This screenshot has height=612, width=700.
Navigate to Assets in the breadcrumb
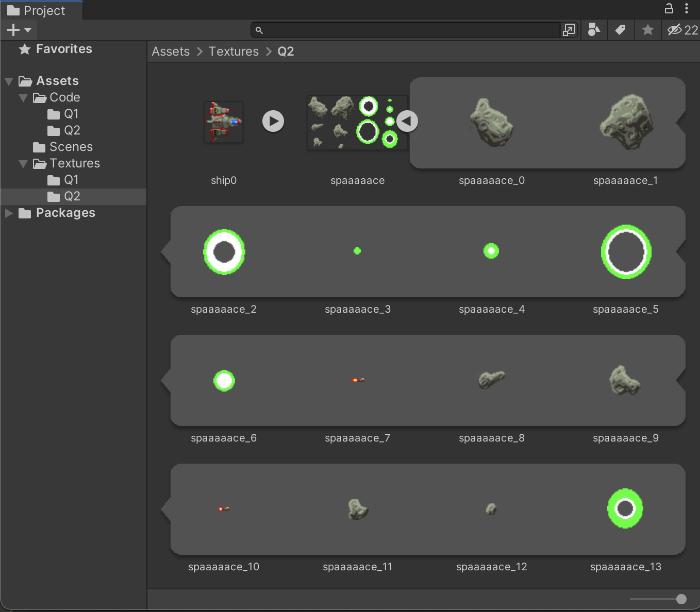point(171,52)
